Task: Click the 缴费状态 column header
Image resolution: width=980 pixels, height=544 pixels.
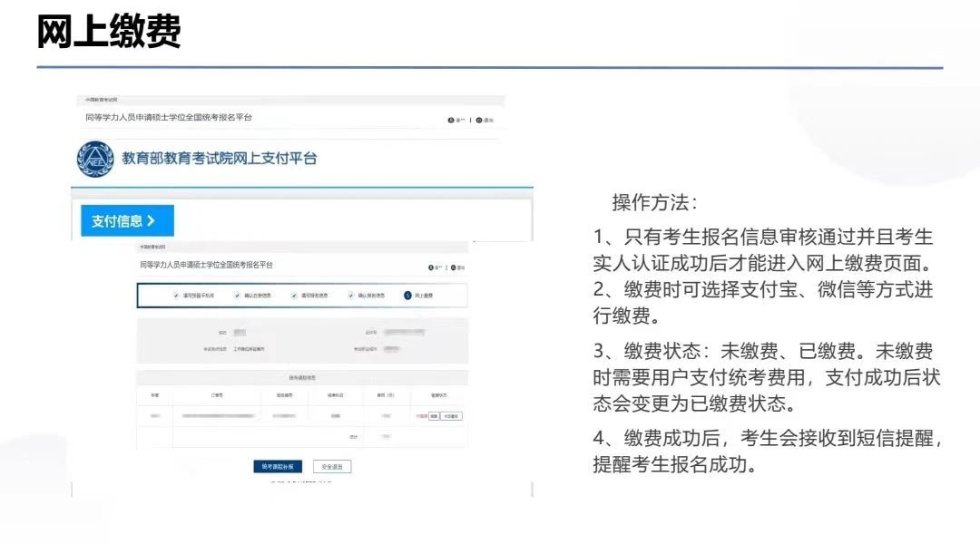Action: click(x=439, y=395)
